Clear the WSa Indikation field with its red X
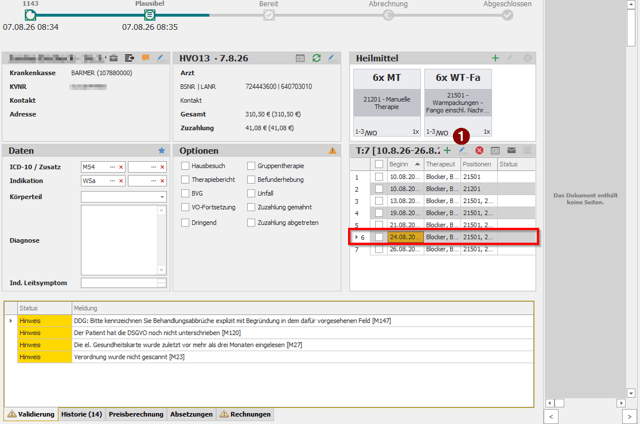640x424 pixels. point(121,181)
